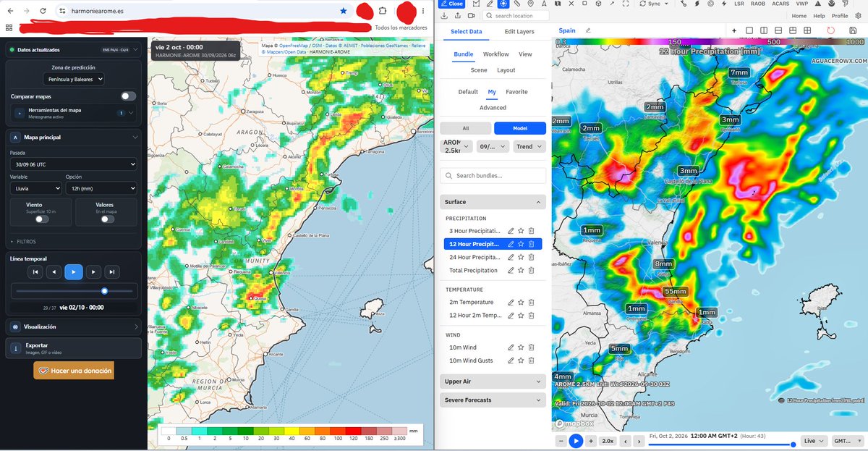The image size is (868, 451).
Task: Bookmark page with browser star icon
Action: (343, 12)
